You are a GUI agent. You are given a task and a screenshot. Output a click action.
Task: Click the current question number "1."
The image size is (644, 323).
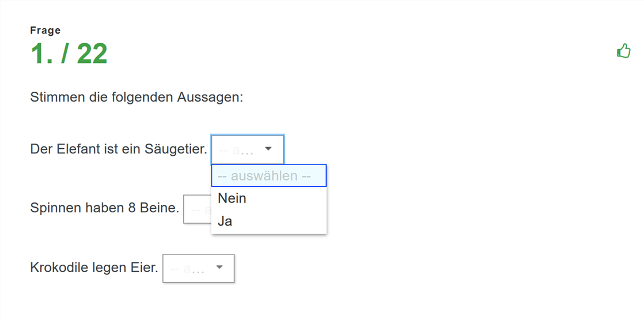42,54
